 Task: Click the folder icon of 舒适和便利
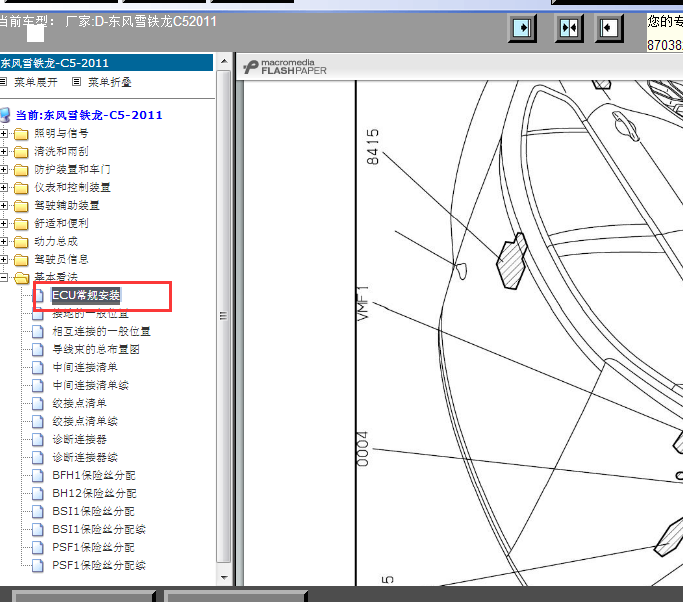click(x=21, y=223)
